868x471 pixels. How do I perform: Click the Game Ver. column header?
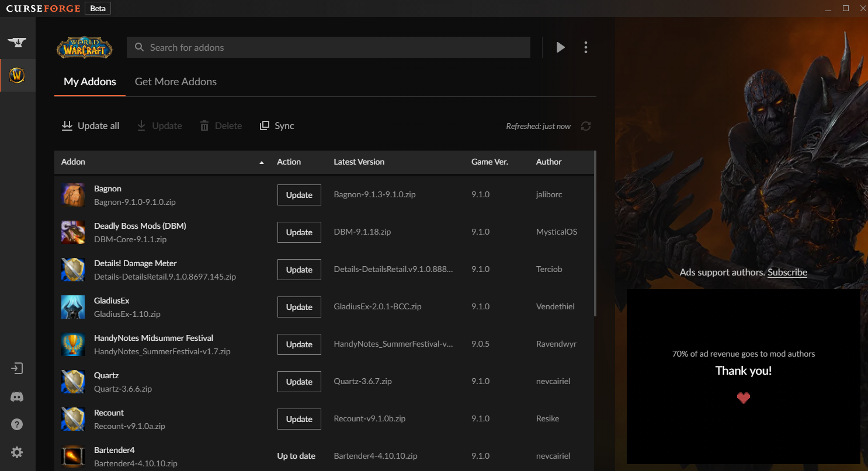point(489,162)
